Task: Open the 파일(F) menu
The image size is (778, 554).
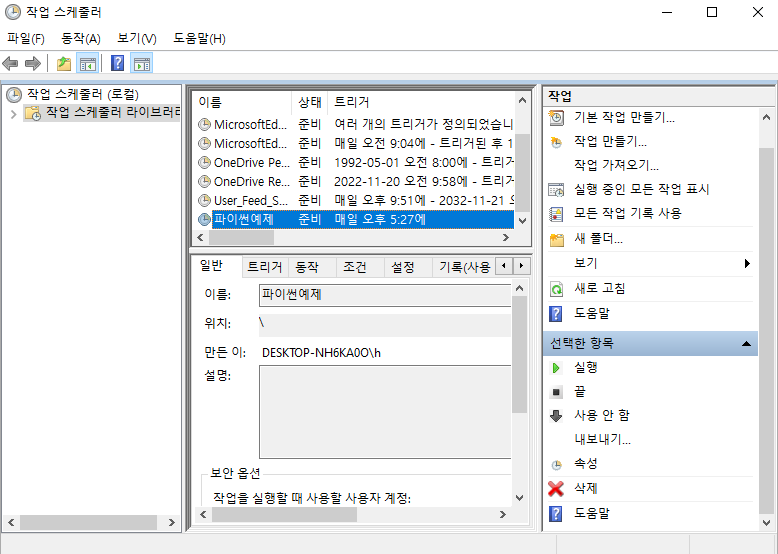Action: click(26, 39)
